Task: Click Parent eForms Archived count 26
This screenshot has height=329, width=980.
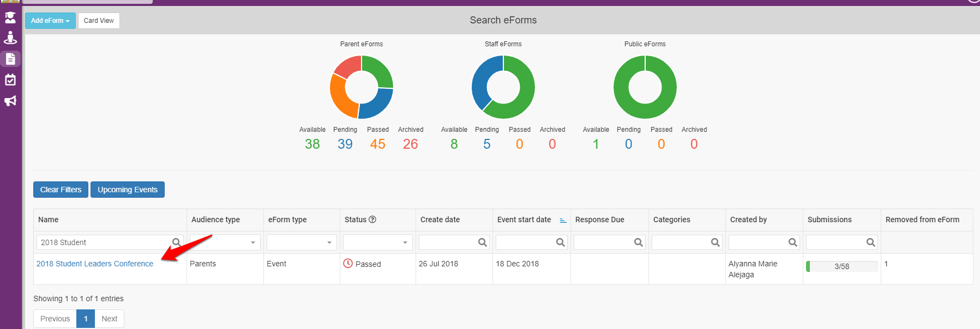Action: [411, 144]
